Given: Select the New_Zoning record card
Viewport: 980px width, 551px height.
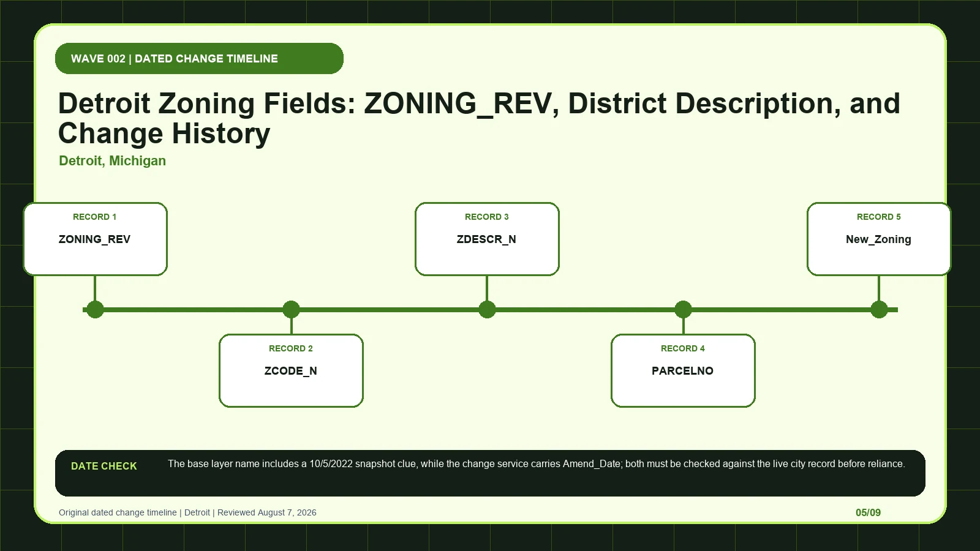Looking at the screenshot, I should (879, 239).
